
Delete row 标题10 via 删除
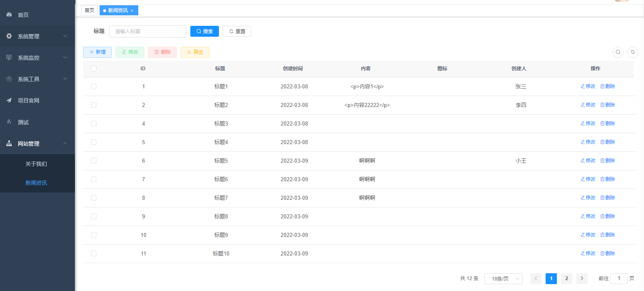(608, 253)
